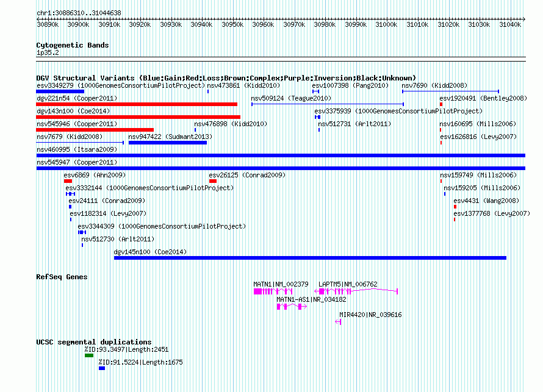This screenshot has height=392, width=543.
Task: Select the nsv7690 Kidd2008 variant line
Action: pos(450,91)
